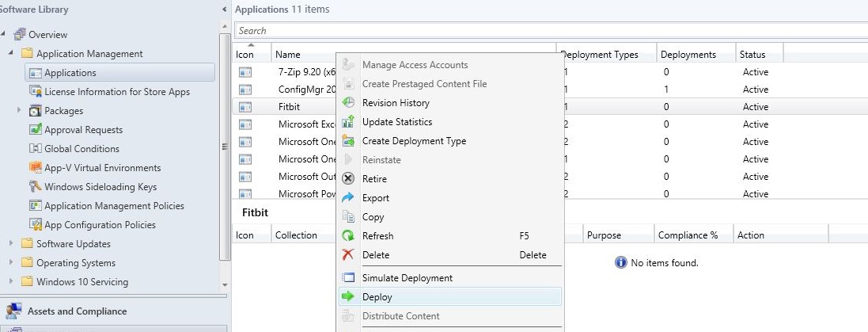Click the red Delete X icon
This screenshot has width=868, height=332.
(348, 255)
